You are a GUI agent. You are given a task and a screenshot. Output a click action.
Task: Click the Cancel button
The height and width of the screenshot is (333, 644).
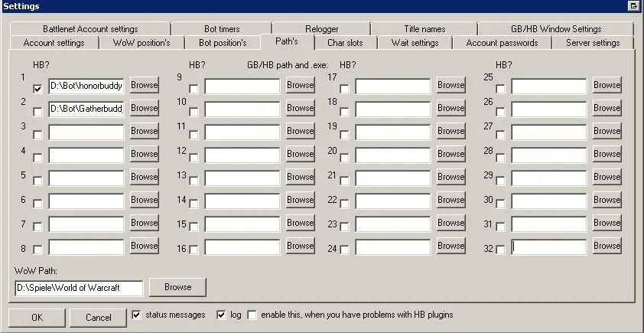coord(98,317)
